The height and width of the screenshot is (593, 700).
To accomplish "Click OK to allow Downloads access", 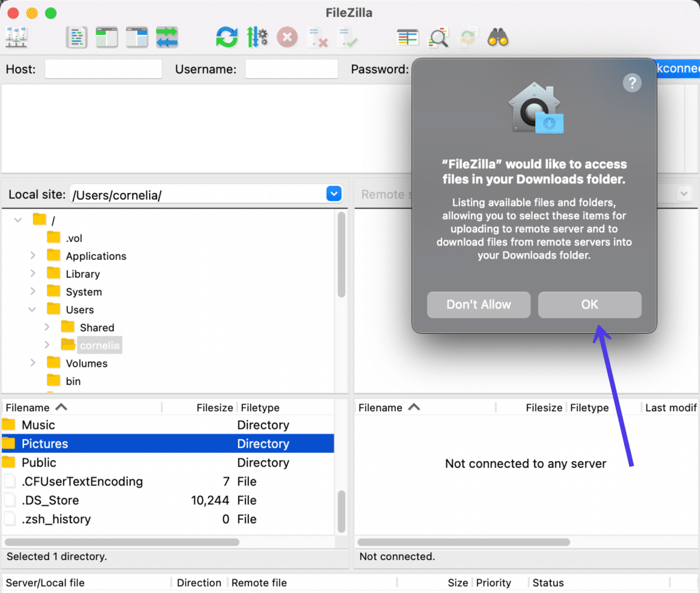I will [x=589, y=304].
